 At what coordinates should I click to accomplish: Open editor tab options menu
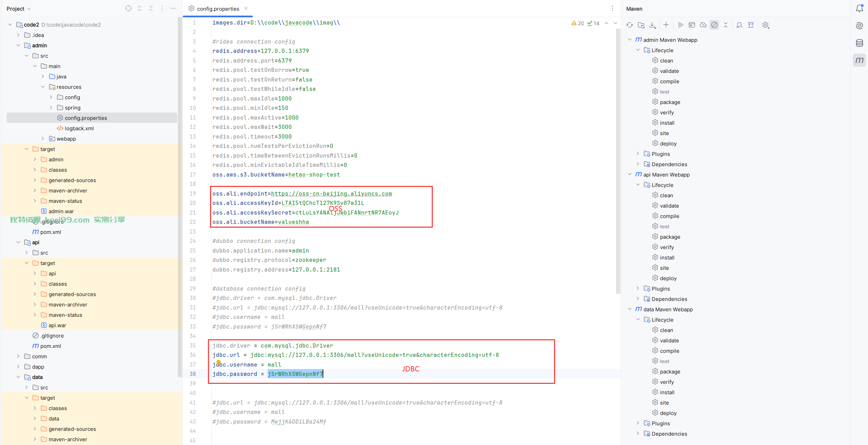(x=612, y=8)
